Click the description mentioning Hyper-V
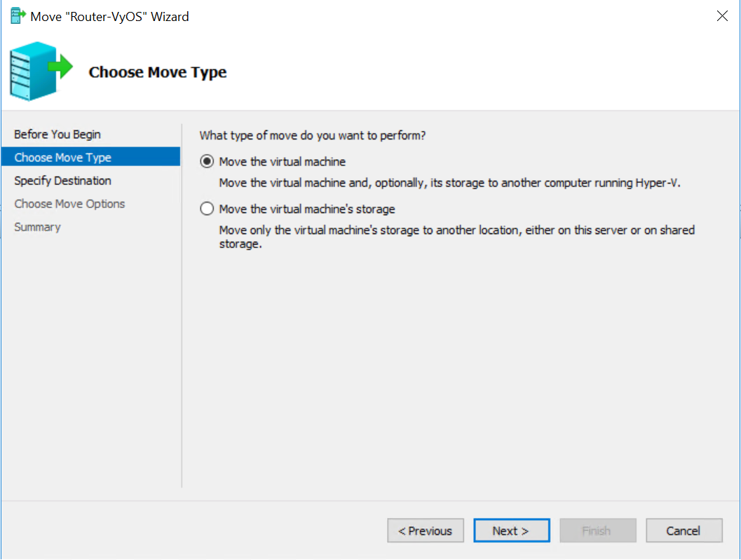This screenshot has width=741, height=560. 449,183
